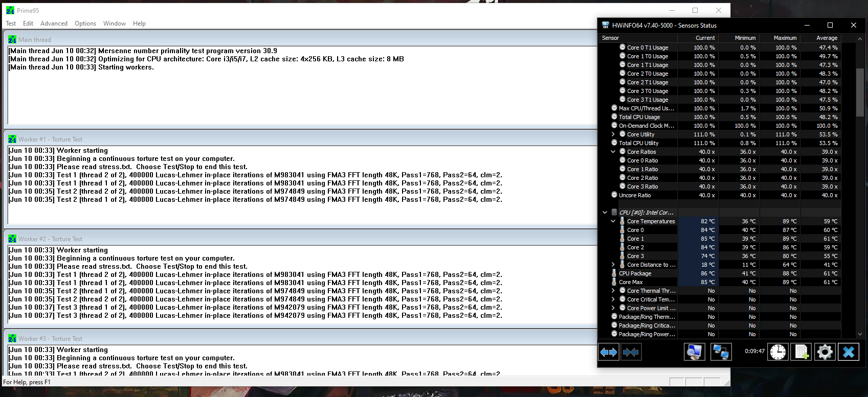Click the gauge icon beside Package/Ring Thermal row
868x397 pixels.
point(614,316)
